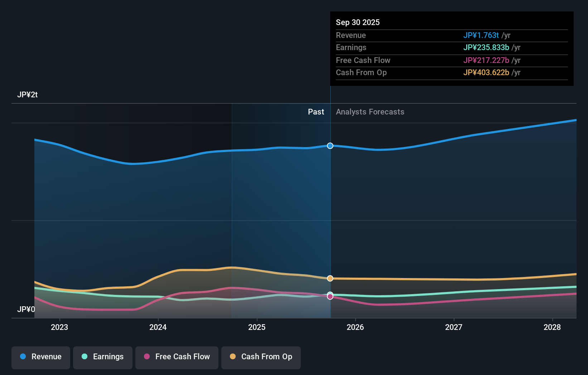This screenshot has height=375, width=588.
Task: Expand the Cash From Op tooltip row
Action: click(x=452, y=73)
